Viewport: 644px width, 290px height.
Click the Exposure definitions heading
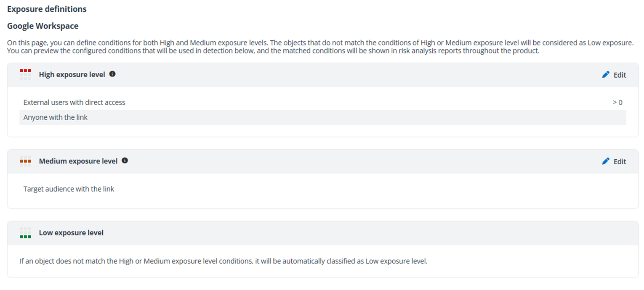[46, 9]
